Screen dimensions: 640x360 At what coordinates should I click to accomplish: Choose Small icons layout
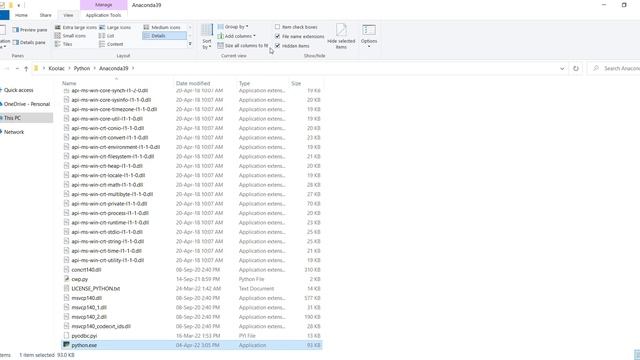70,36
